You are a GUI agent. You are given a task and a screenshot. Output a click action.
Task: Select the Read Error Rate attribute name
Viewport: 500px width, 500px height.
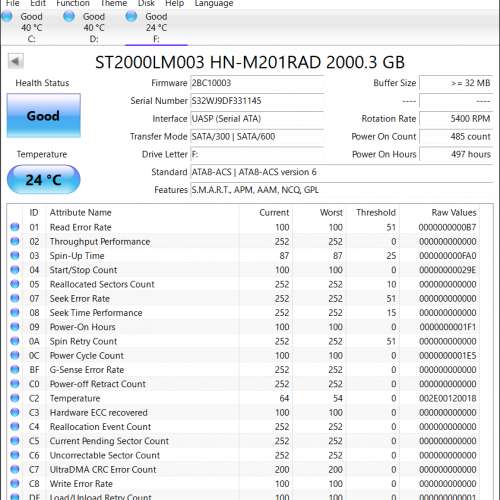81,227
